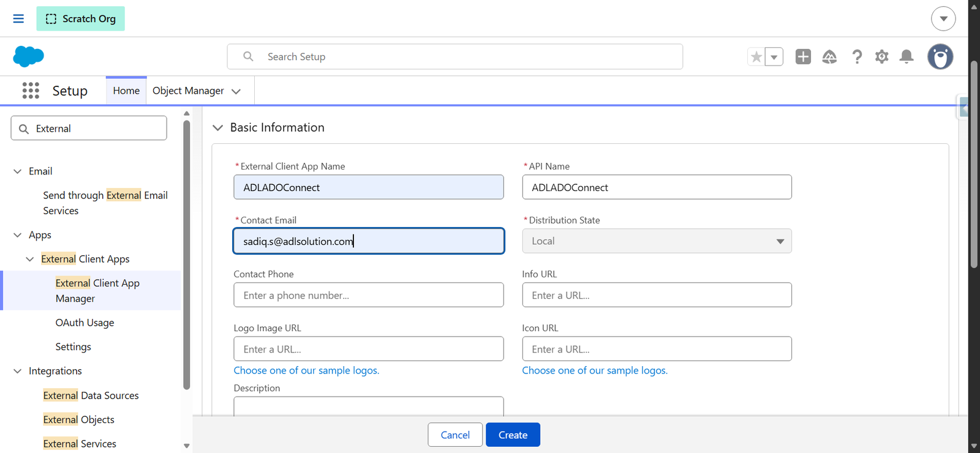This screenshot has width=980, height=453.
Task: Click the Quick Find box containing External
Action: click(x=89, y=128)
